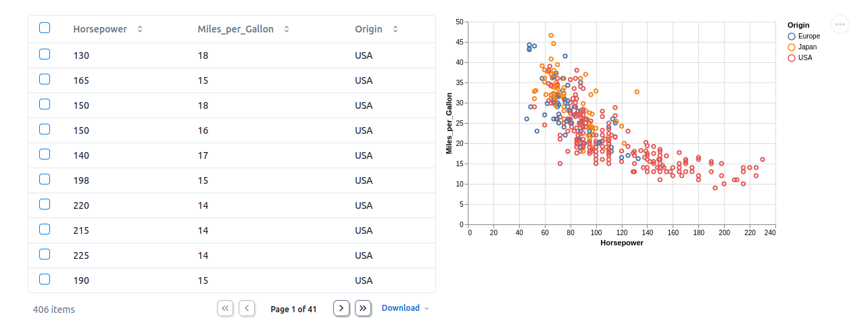868x321 pixels.
Task: Select the row with Horsepower 190
Action: pyautogui.click(x=45, y=279)
